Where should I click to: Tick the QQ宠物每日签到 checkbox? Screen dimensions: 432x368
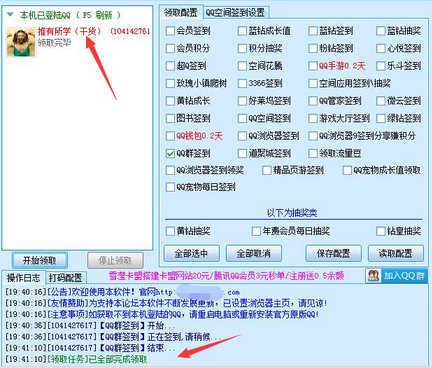click(170, 187)
